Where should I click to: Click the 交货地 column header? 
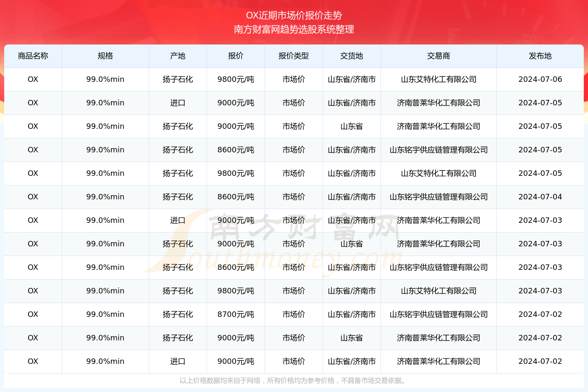pos(352,56)
